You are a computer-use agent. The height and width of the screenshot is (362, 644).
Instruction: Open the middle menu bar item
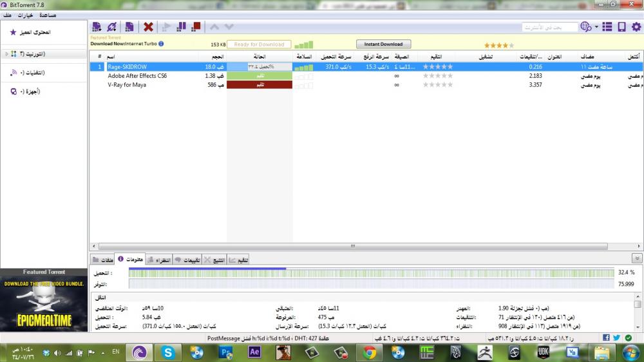[25, 15]
